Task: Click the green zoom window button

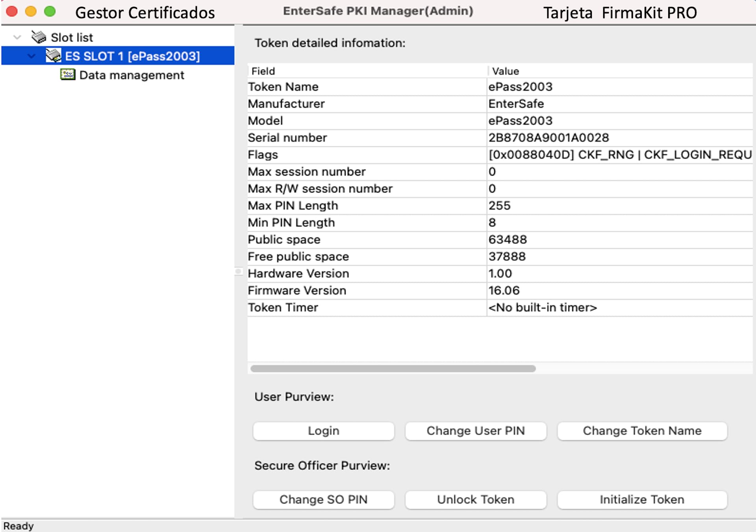Action: [50, 11]
